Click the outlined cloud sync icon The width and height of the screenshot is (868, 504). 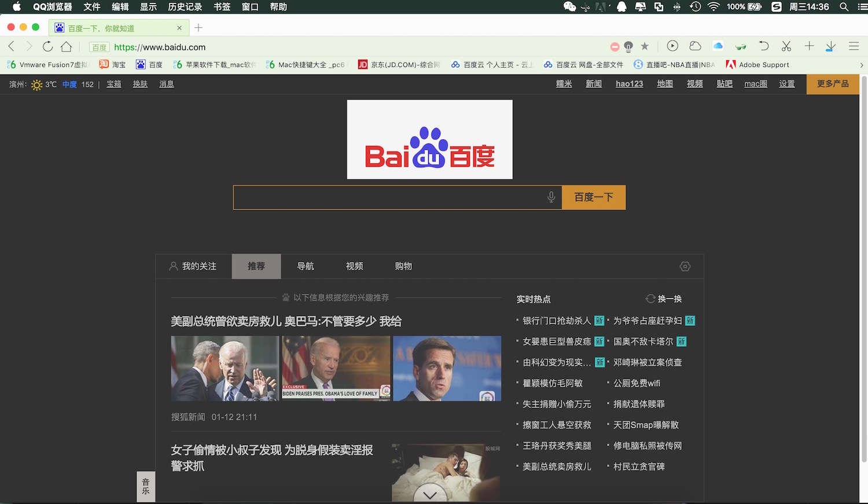(695, 46)
